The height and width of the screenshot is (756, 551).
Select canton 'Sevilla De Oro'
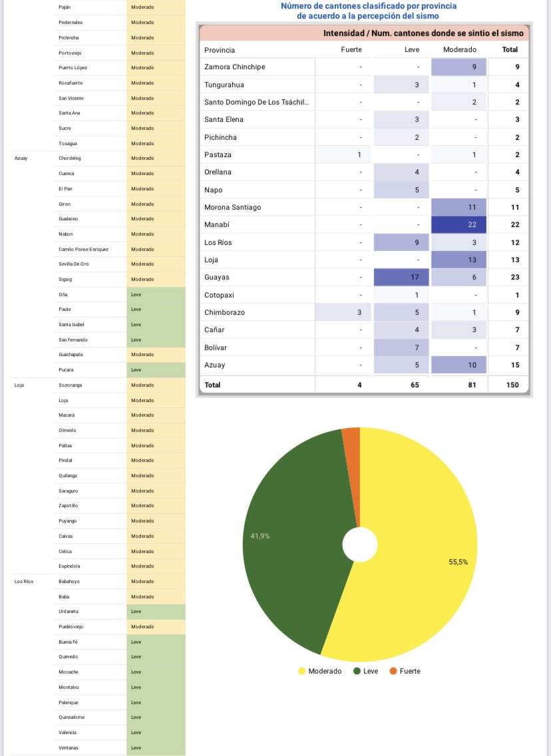coord(74,264)
